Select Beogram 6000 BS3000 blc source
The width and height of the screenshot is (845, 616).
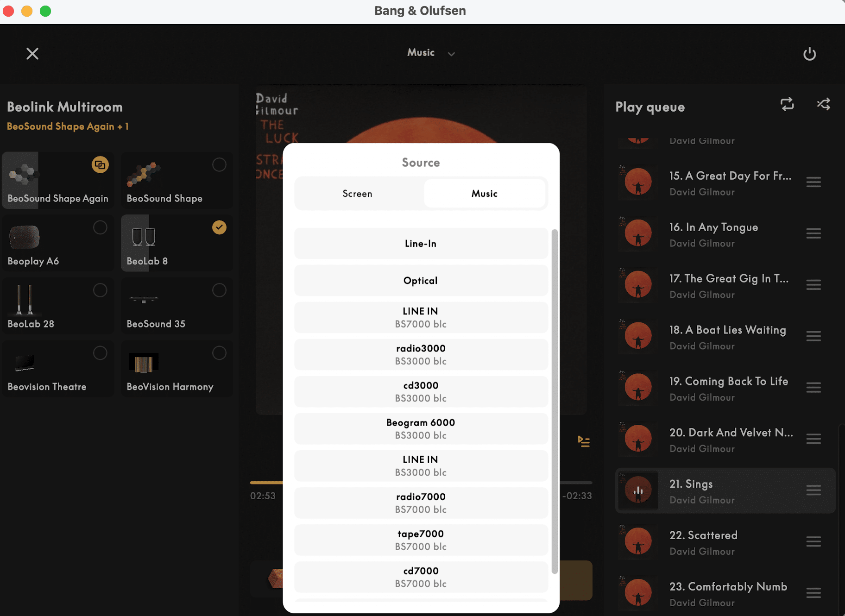coord(421,428)
